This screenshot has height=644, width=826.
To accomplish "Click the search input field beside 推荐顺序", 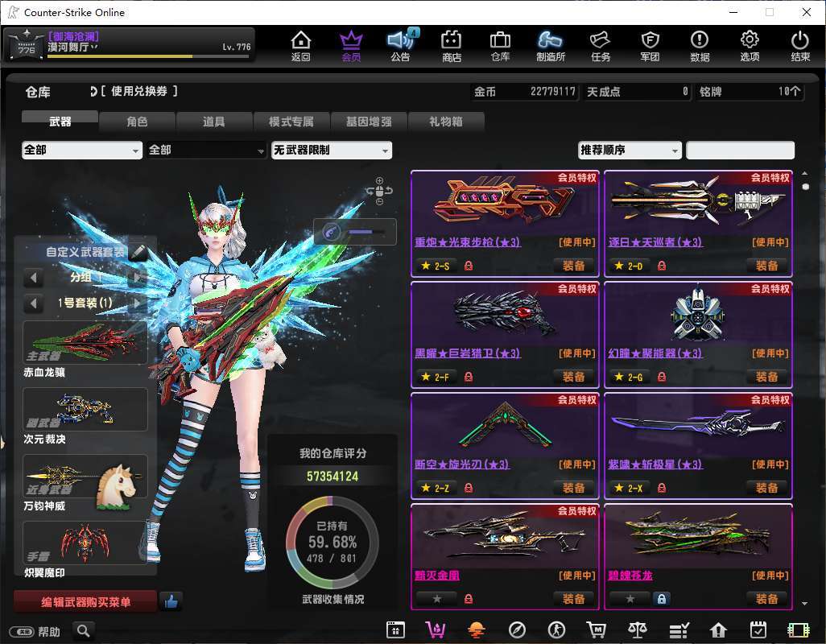I will (x=740, y=151).
